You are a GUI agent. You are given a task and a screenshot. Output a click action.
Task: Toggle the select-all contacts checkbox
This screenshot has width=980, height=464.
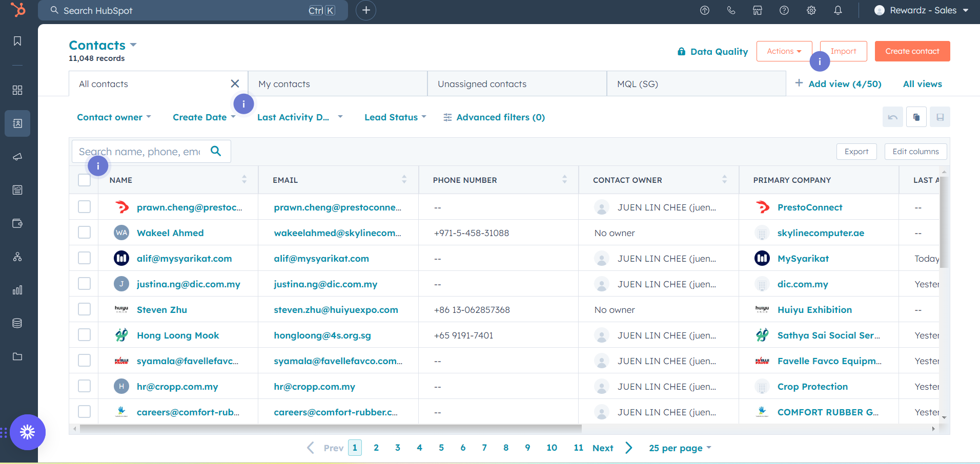85,180
